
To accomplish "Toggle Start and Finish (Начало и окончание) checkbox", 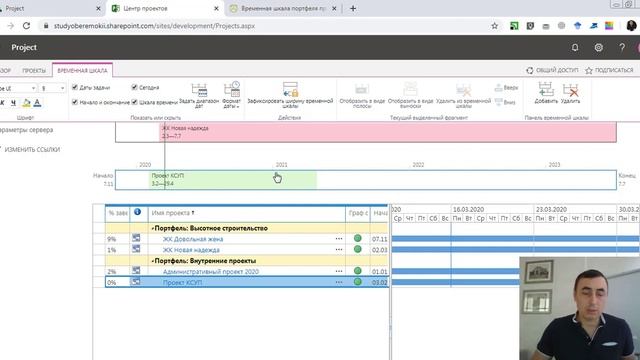I will pos(75,102).
